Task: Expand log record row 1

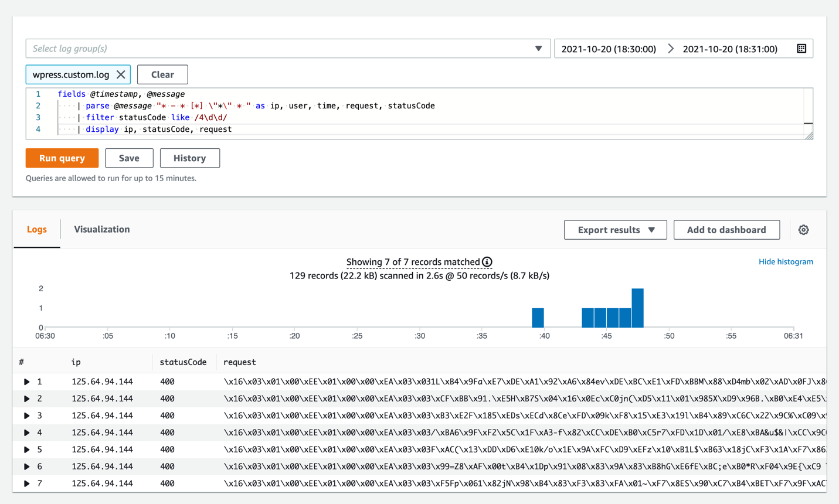Action: pyautogui.click(x=26, y=382)
